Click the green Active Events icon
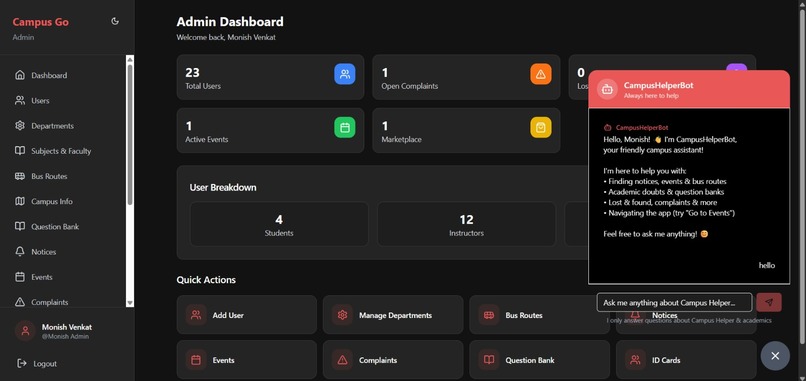The image size is (806, 381). pos(344,128)
